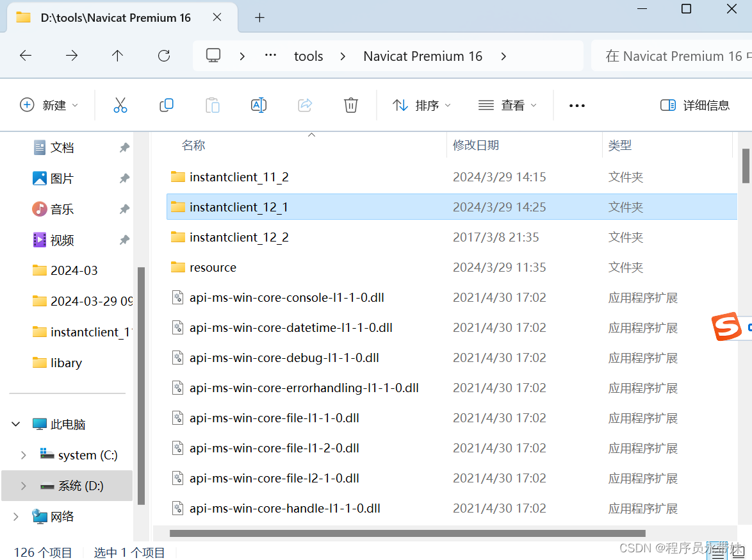Click the Sogou input method icon
This screenshot has height=560, width=752.
click(x=726, y=326)
